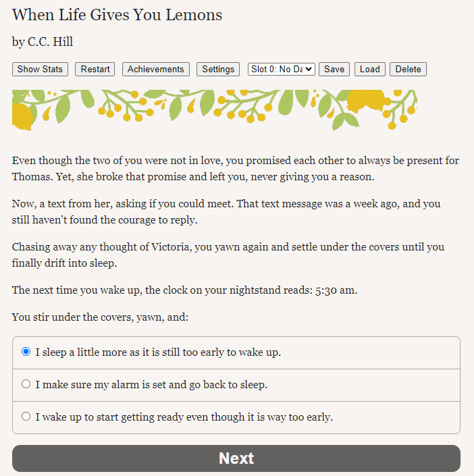
Task: Click the paragraph about her text message
Action: pos(226,211)
